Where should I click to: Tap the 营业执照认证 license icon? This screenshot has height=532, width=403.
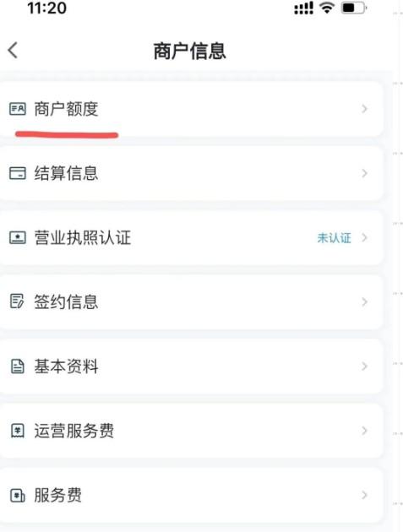pos(17,237)
